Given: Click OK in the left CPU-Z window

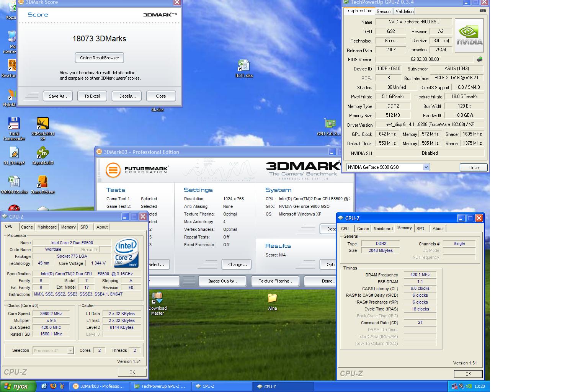Looking at the screenshot, I should pyautogui.click(x=132, y=372).
